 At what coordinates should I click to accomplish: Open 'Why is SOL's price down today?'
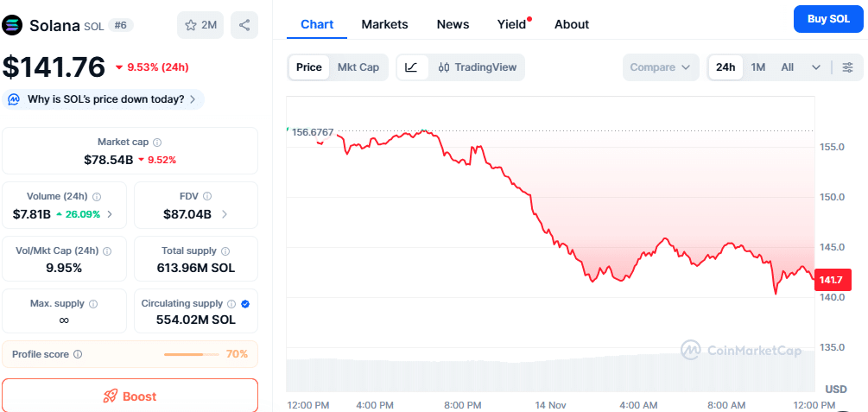[105, 99]
